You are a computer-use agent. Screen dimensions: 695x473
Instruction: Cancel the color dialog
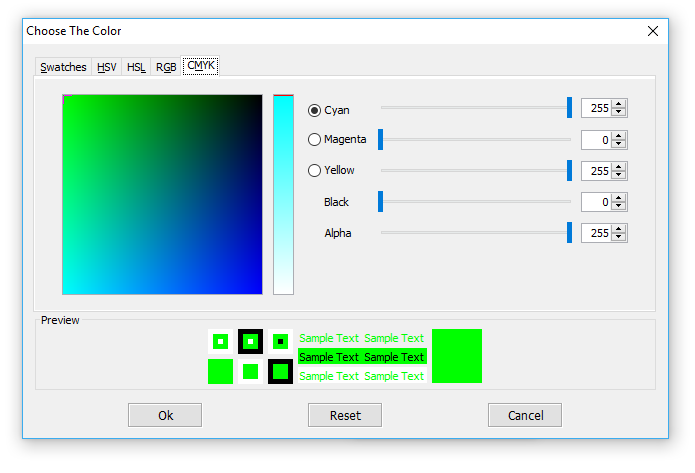tap(525, 415)
